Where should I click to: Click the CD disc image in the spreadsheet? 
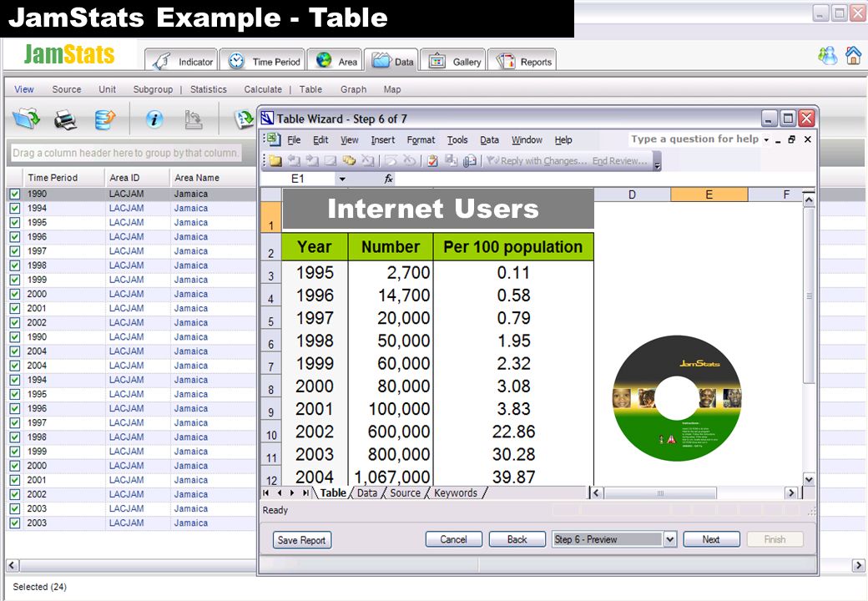click(677, 398)
